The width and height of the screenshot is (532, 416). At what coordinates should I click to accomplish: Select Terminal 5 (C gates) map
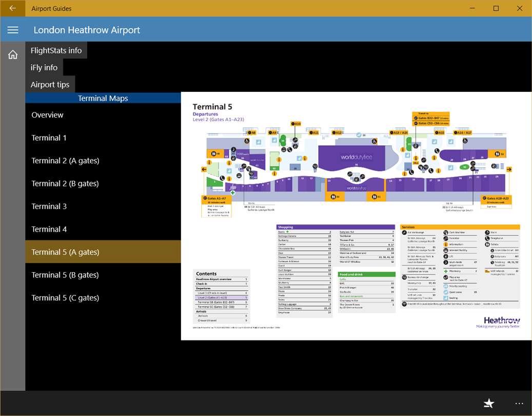coord(103,298)
